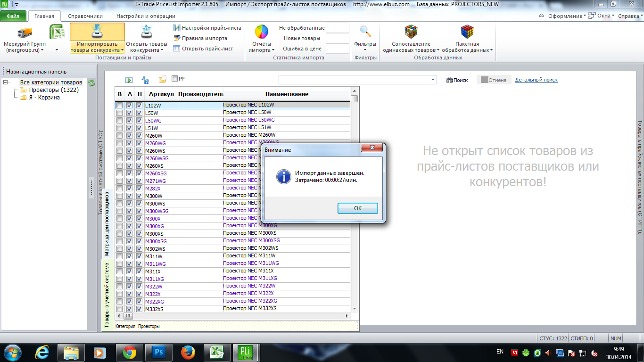
Task: Click the Отмена button
Action: tap(493, 80)
